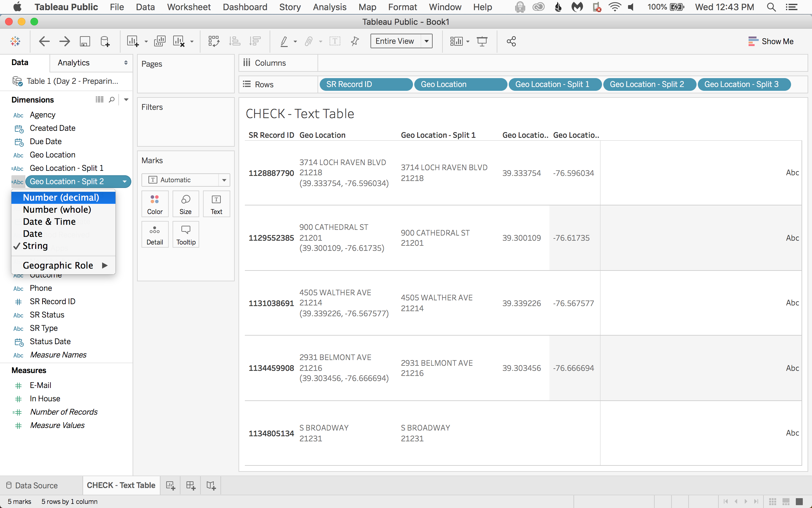Click the Share workbook icon
This screenshot has height=508, width=812.
[x=511, y=41]
